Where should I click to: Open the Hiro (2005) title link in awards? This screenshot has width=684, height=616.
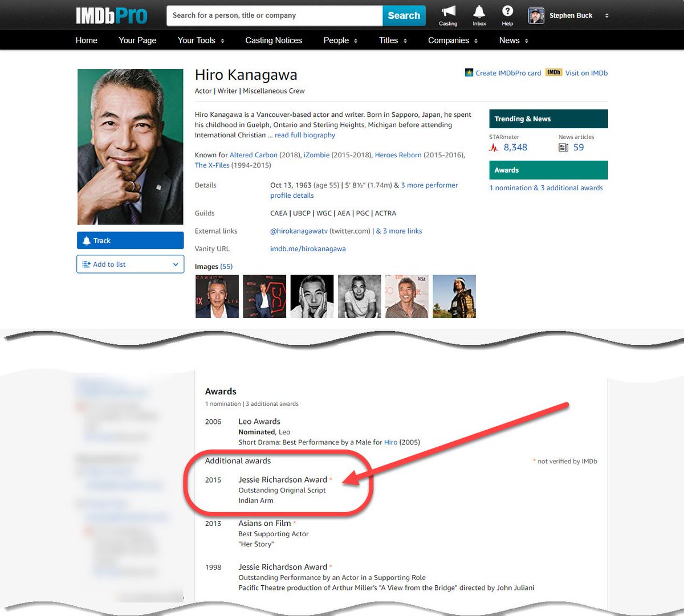coord(390,442)
